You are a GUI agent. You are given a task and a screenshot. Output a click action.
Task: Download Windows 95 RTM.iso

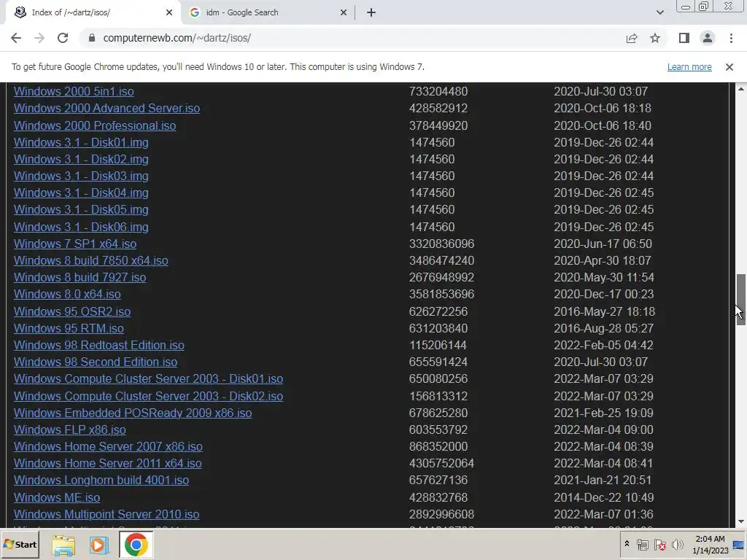(x=69, y=329)
